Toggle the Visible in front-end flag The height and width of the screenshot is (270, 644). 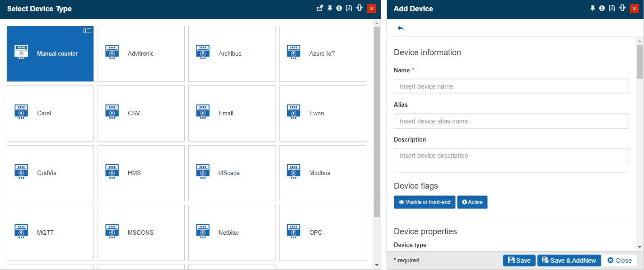[x=424, y=202]
